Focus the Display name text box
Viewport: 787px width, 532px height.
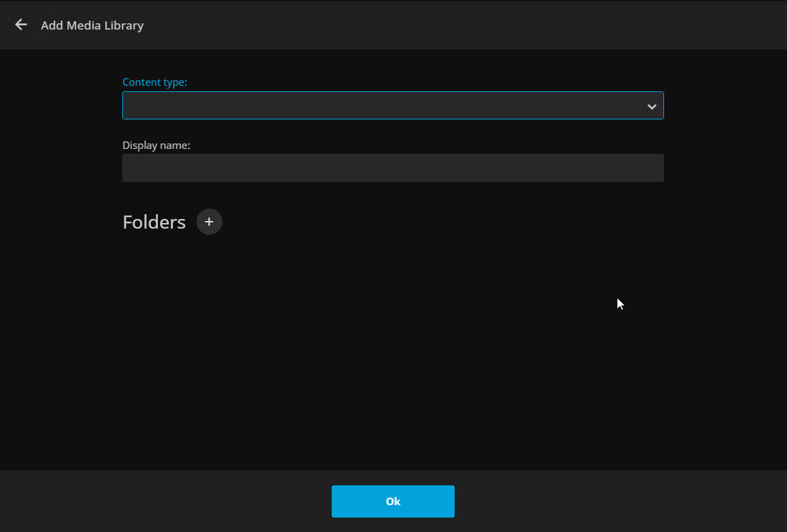click(393, 168)
